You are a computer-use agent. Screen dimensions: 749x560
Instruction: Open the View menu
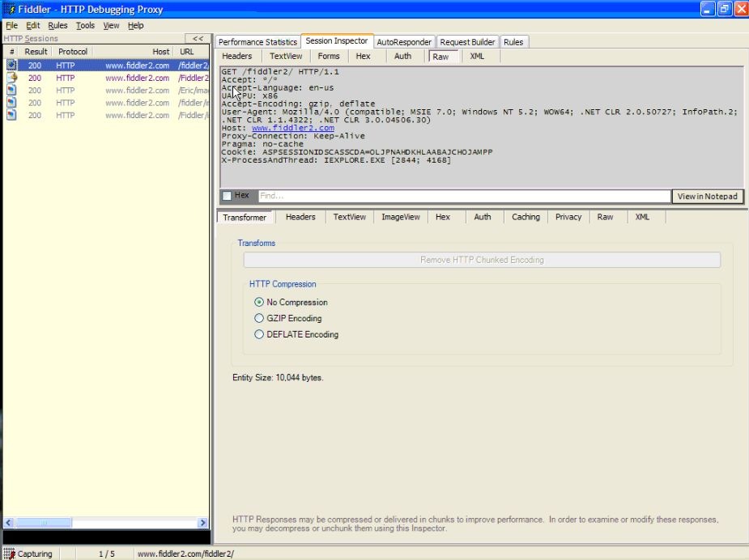111,25
